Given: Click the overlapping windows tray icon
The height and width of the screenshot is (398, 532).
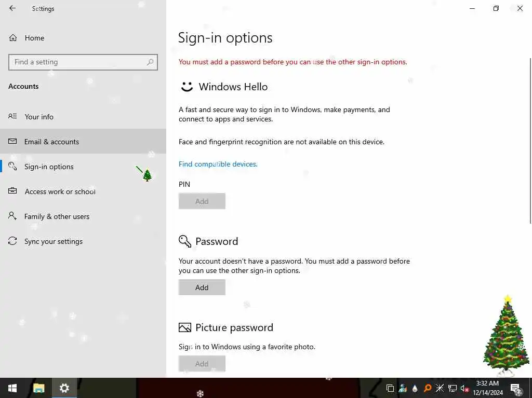Looking at the screenshot, I should [x=390, y=388].
